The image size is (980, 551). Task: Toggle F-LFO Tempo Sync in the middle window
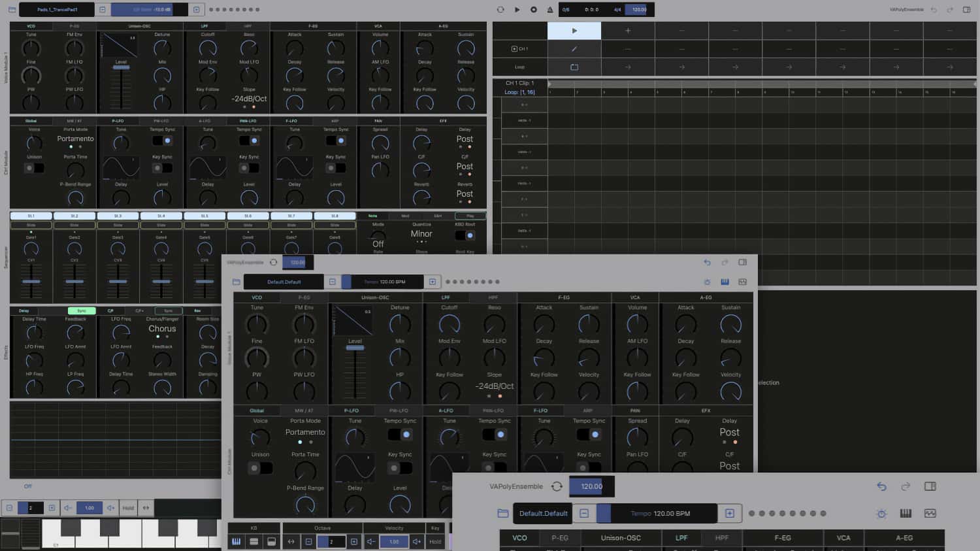pyautogui.click(x=589, y=434)
